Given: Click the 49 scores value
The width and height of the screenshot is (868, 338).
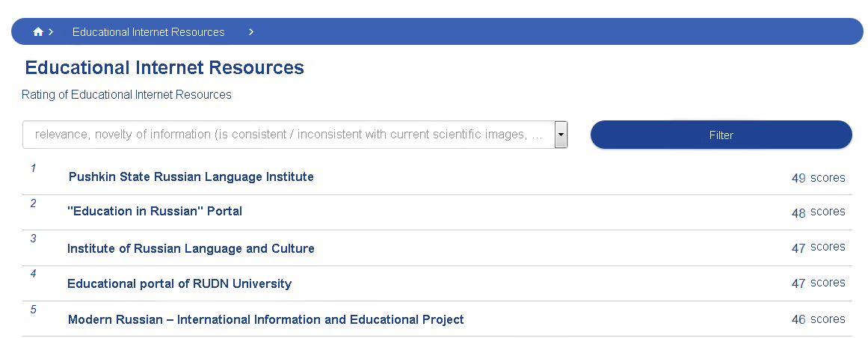Looking at the screenshot, I should pos(818,178).
